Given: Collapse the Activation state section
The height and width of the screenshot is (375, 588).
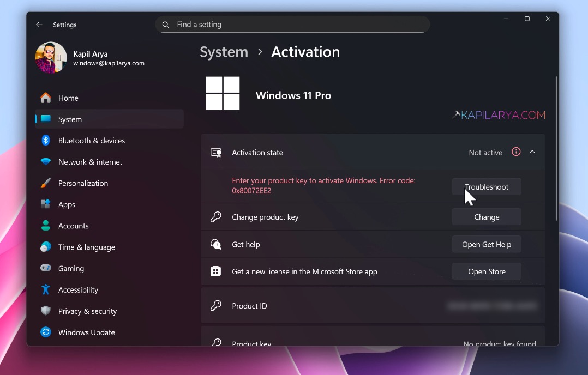Looking at the screenshot, I should click(x=532, y=152).
